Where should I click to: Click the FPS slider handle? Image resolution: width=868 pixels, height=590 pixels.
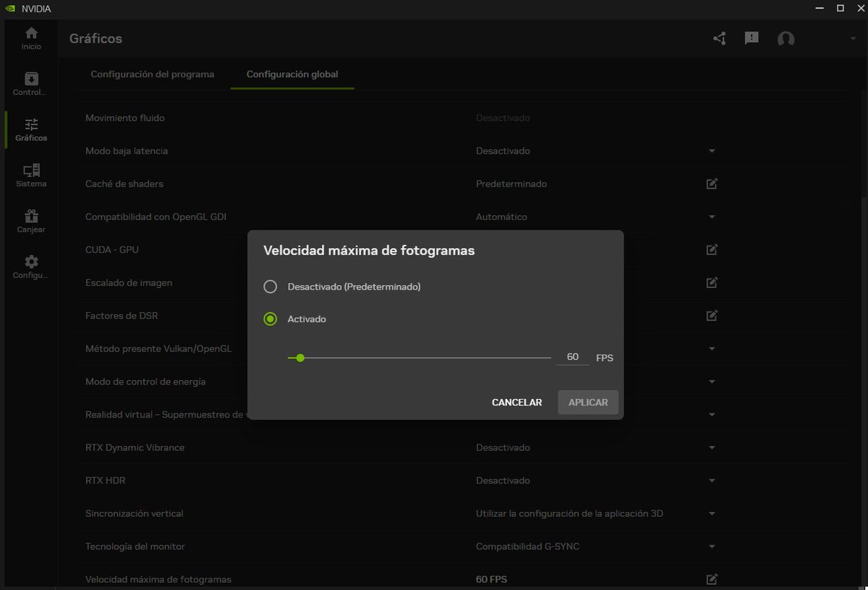coord(300,358)
